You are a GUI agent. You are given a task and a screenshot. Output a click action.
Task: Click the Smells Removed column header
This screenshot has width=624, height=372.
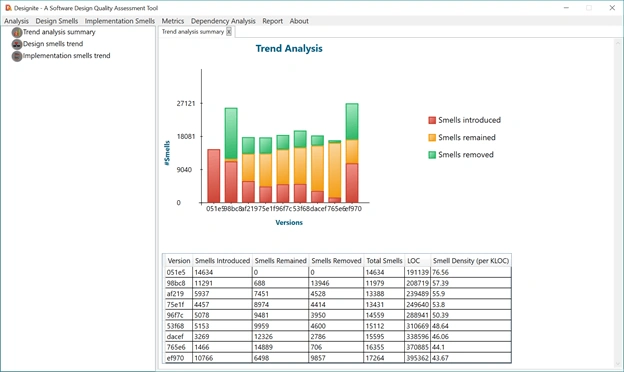(336, 261)
